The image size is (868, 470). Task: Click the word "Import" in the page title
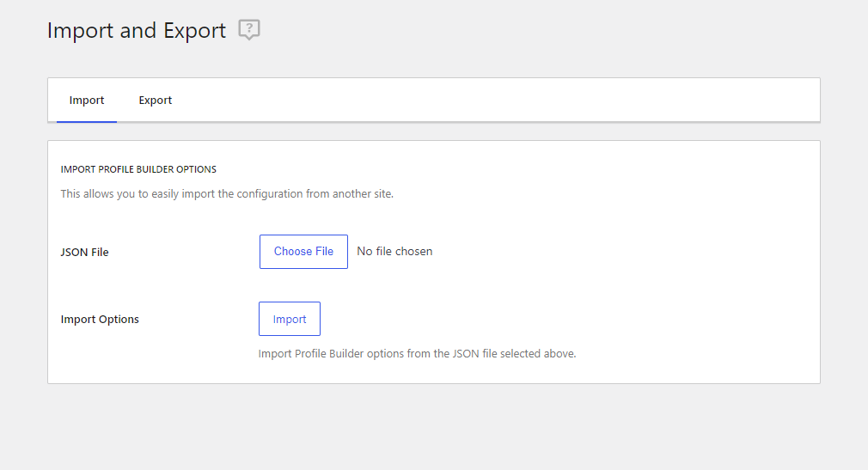(x=81, y=30)
